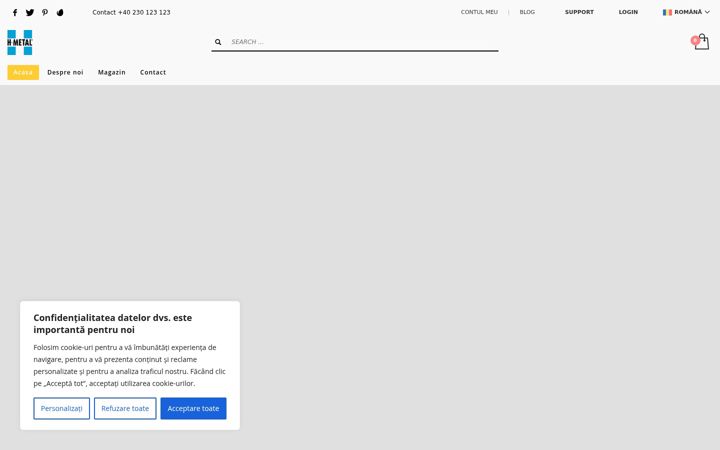The width and height of the screenshot is (720, 450).
Task: Click the contact phone number text
Action: (131, 12)
